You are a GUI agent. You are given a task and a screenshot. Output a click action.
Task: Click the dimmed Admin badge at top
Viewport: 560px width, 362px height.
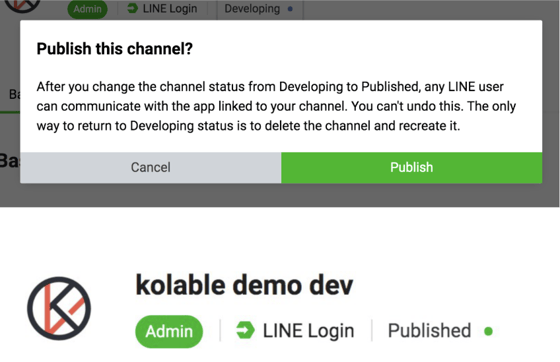pyautogui.click(x=88, y=9)
